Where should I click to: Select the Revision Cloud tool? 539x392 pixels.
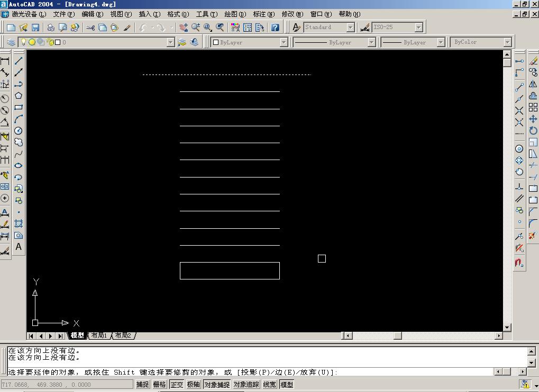point(19,142)
